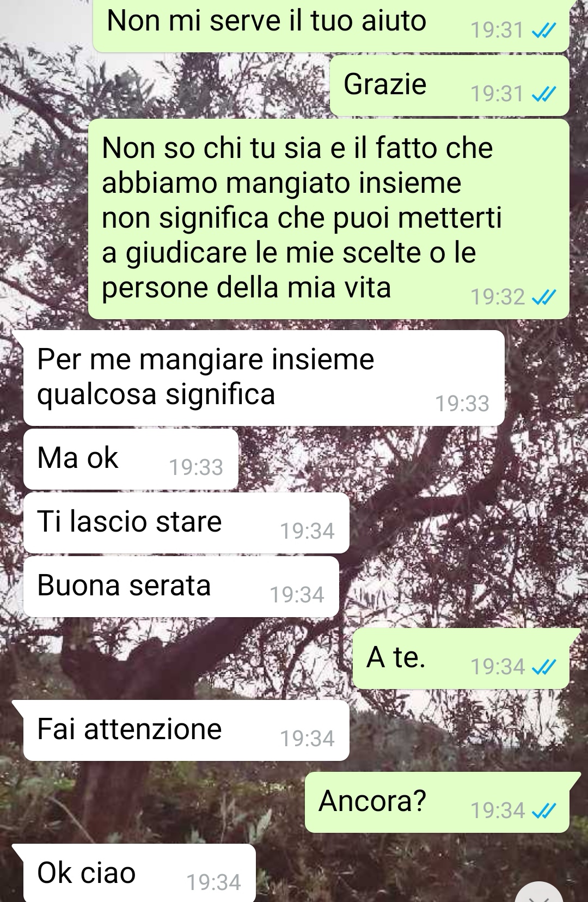Select the 'Ancora?' sent message

438,802
